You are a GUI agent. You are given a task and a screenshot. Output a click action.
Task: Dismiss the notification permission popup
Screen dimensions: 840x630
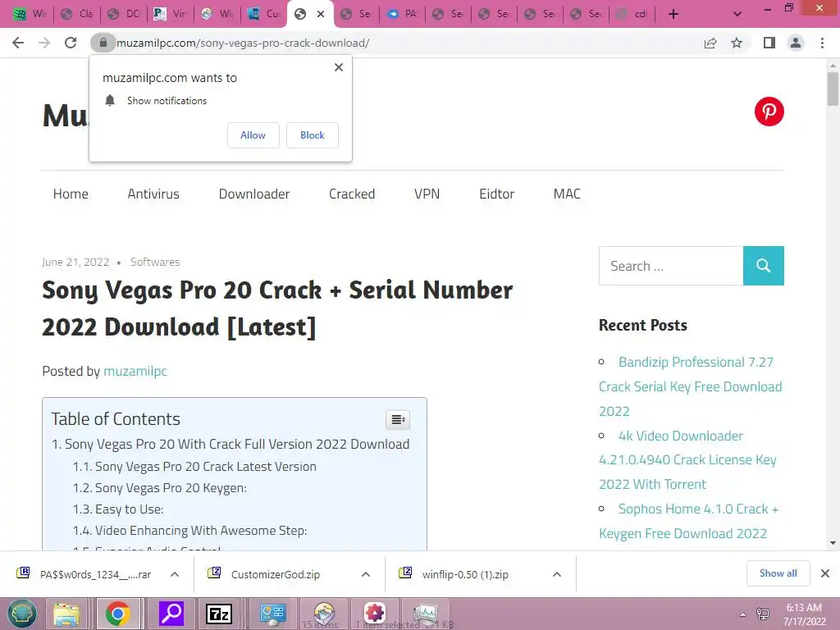click(x=339, y=67)
